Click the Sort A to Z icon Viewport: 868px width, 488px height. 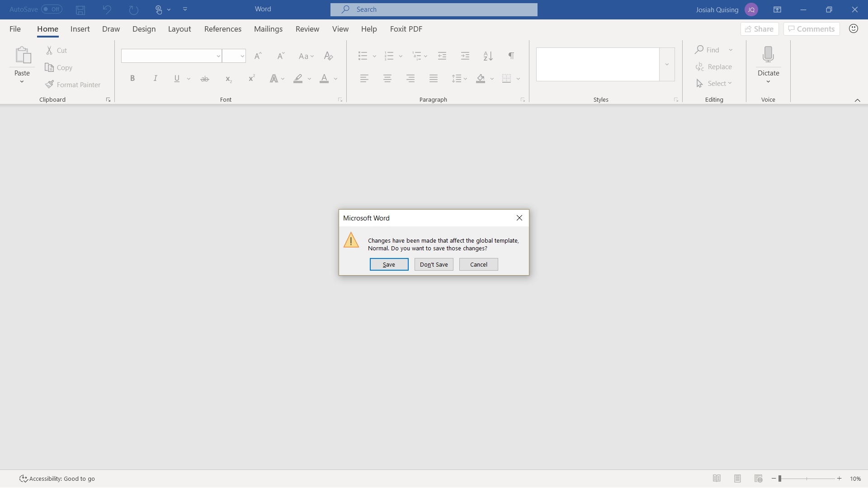pyautogui.click(x=488, y=56)
